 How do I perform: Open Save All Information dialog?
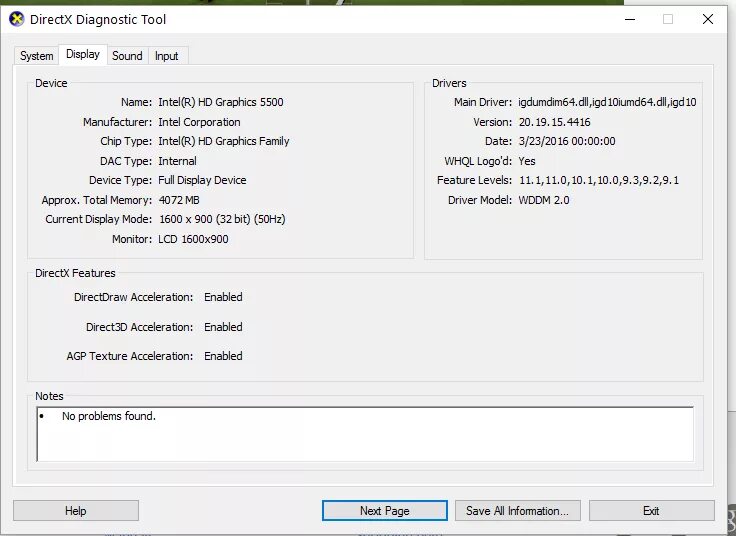tap(517, 511)
